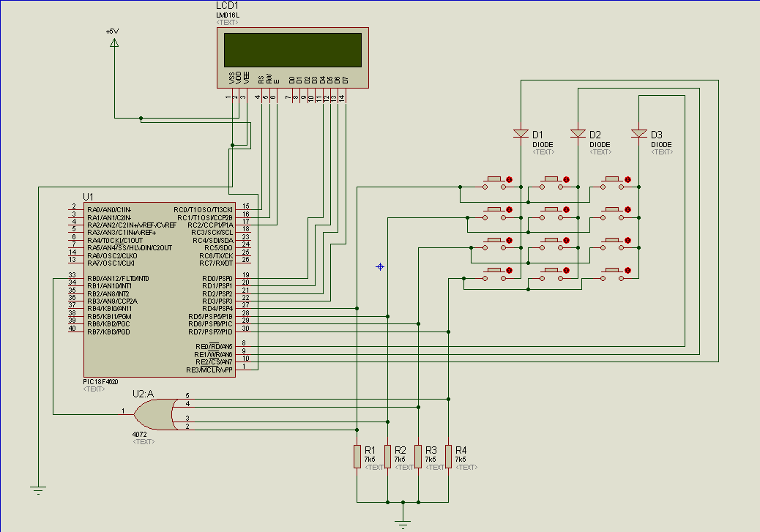Click the R4 reference label

[461, 450]
